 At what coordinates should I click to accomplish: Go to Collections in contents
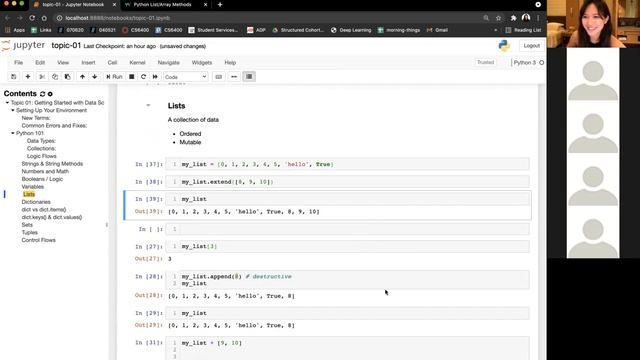click(x=41, y=149)
